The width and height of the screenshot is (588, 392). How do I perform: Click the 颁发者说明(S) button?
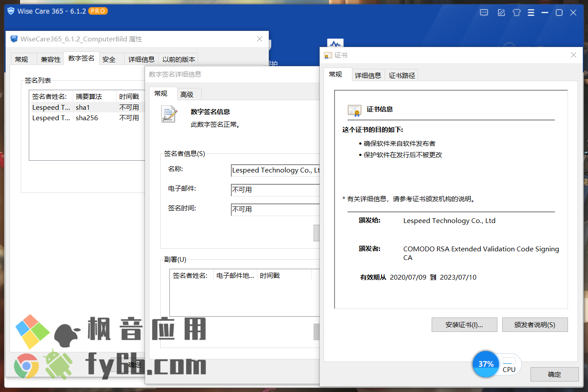pyautogui.click(x=535, y=325)
